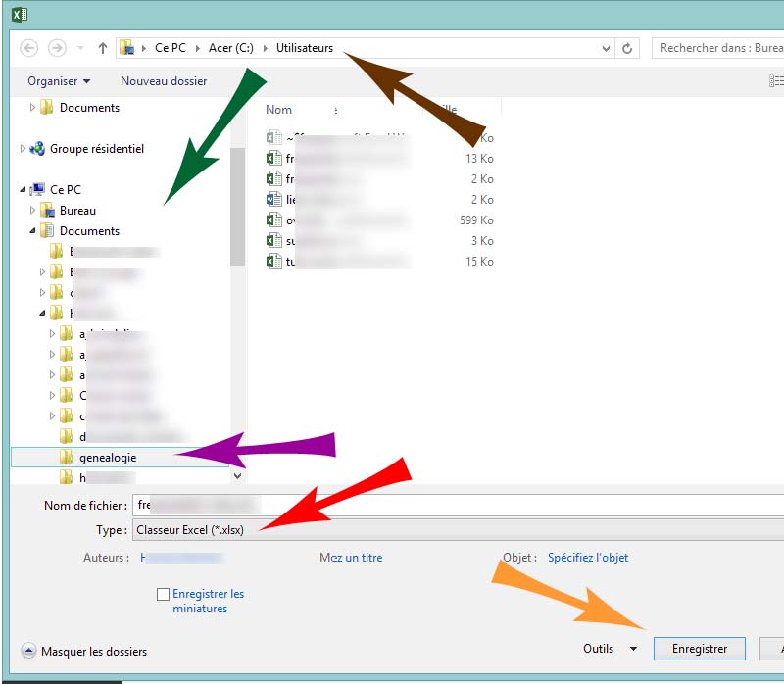This screenshot has height=684, width=784.
Task: Add a title via un titre link
Action: pos(364,558)
